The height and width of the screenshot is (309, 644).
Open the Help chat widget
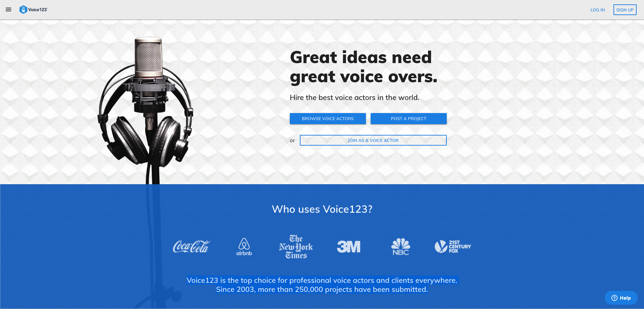[x=621, y=298]
